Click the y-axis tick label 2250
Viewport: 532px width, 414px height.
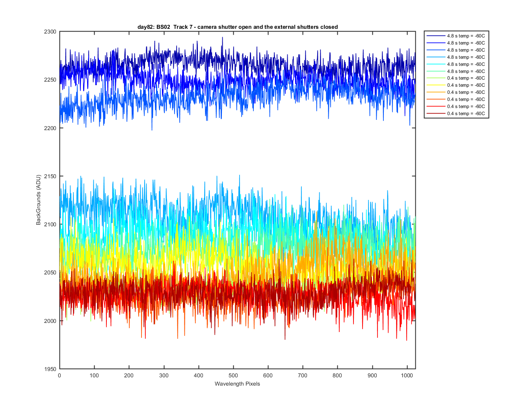point(50,80)
